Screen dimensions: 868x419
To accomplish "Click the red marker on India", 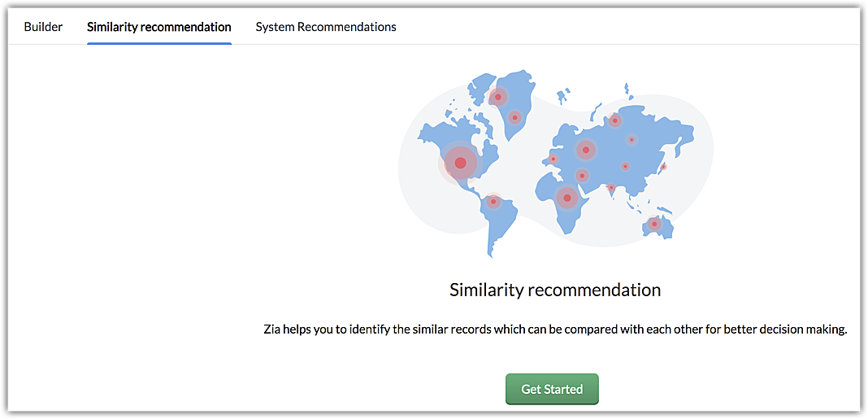I will click(611, 188).
